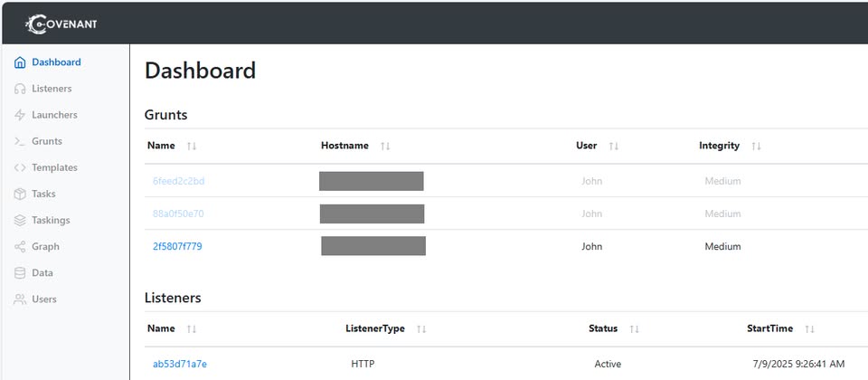Open the Data page in sidebar
Viewport: 868px width, 380px height.
point(42,272)
